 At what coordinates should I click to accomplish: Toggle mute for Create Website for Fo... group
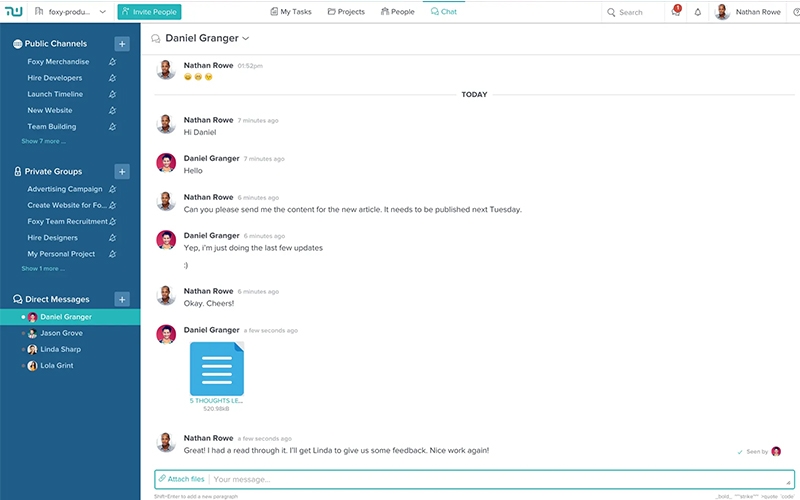(112, 206)
